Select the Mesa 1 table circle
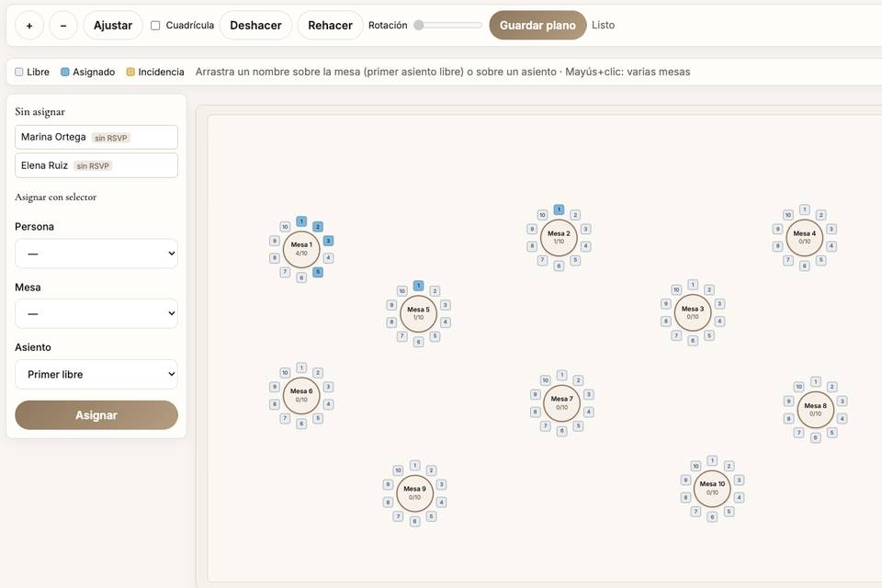This screenshot has height=588, width=882. pos(301,249)
